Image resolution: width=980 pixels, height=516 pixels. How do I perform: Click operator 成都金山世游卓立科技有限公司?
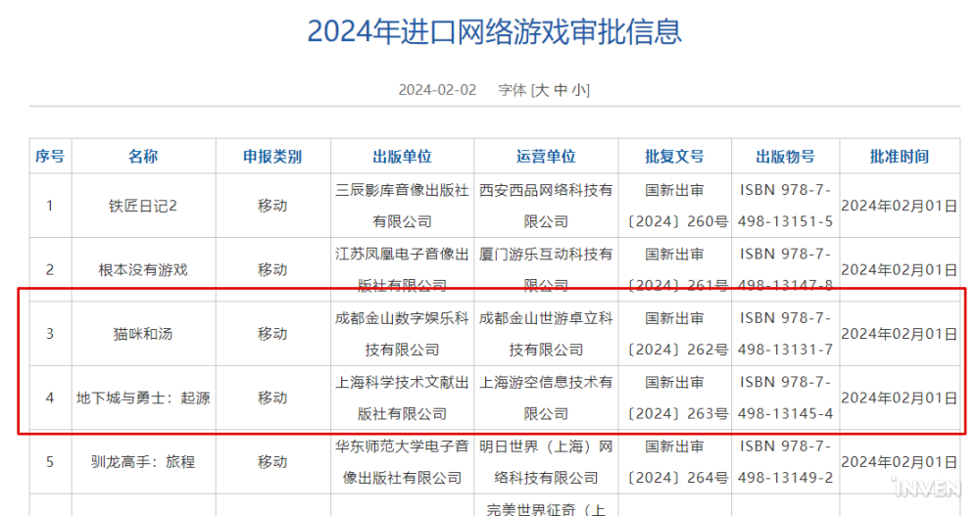coord(546,334)
